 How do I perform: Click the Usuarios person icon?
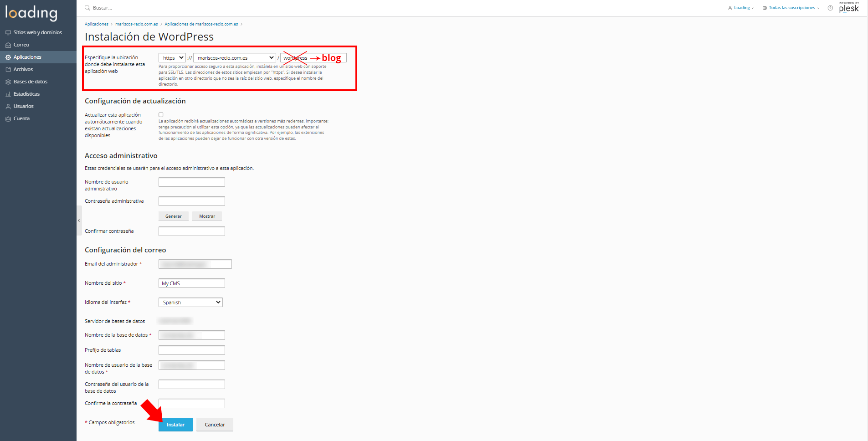(x=8, y=107)
